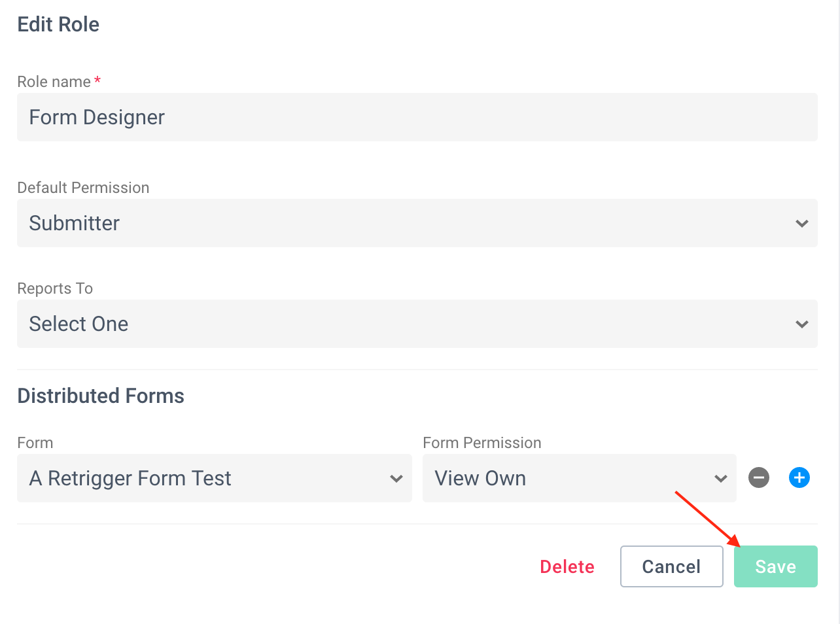Image resolution: width=840 pixels, height=624 pixels.
Task: Expand the View Own form permission selector
Action: 580,478
